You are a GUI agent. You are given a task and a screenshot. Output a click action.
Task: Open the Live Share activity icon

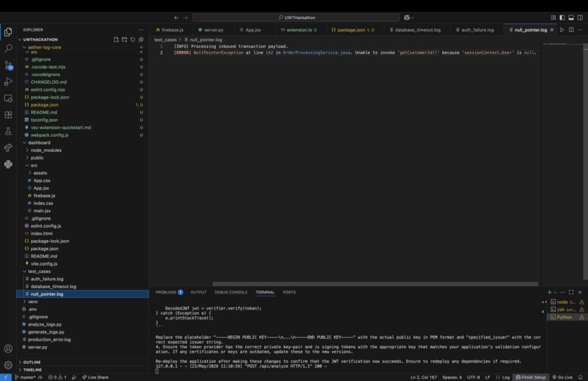(x=8, y=147)
